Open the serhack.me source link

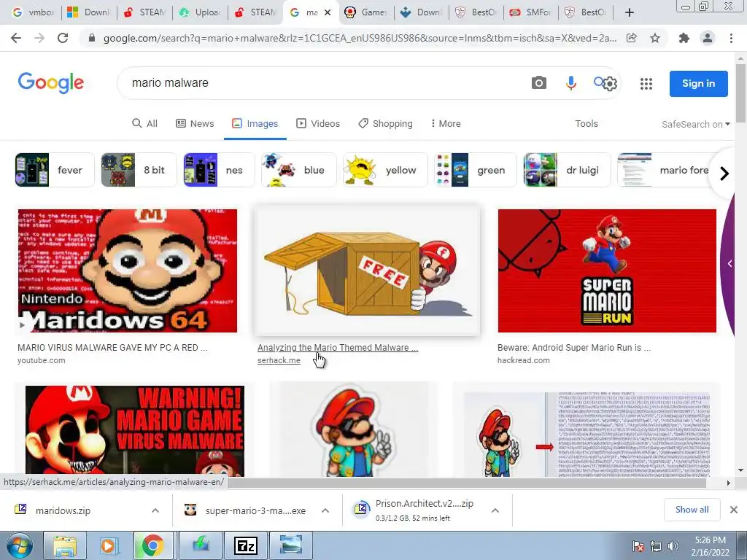point(279,360)
